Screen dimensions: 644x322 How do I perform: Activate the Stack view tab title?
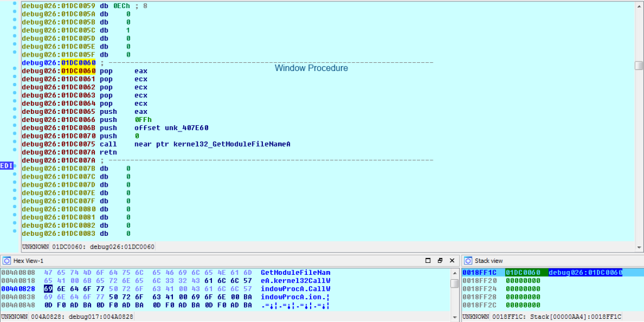[489, 260]
